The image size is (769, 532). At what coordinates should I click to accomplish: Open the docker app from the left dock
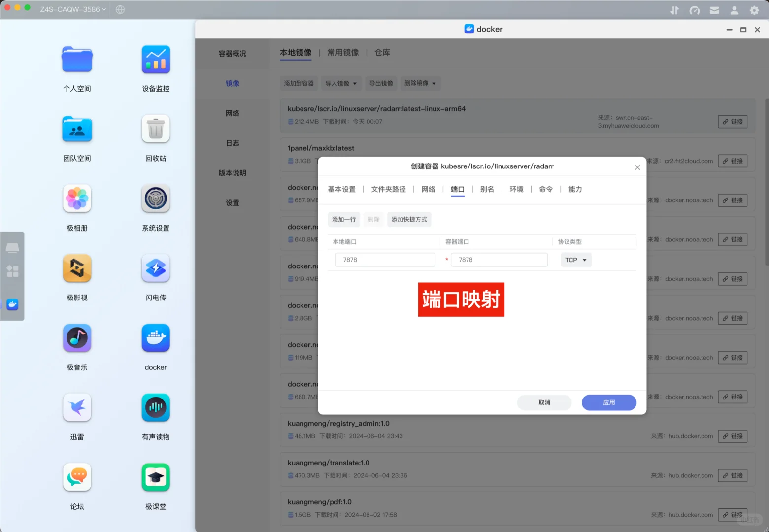[12, 304]
